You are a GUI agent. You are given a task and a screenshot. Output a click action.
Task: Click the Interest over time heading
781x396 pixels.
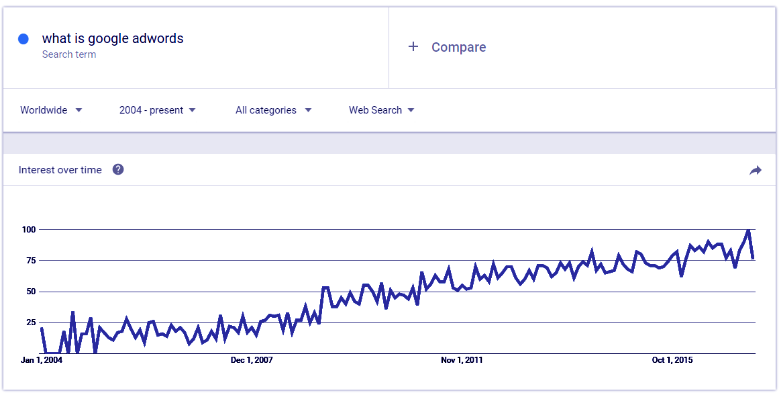pyautogui.click(x=60, y=170)
